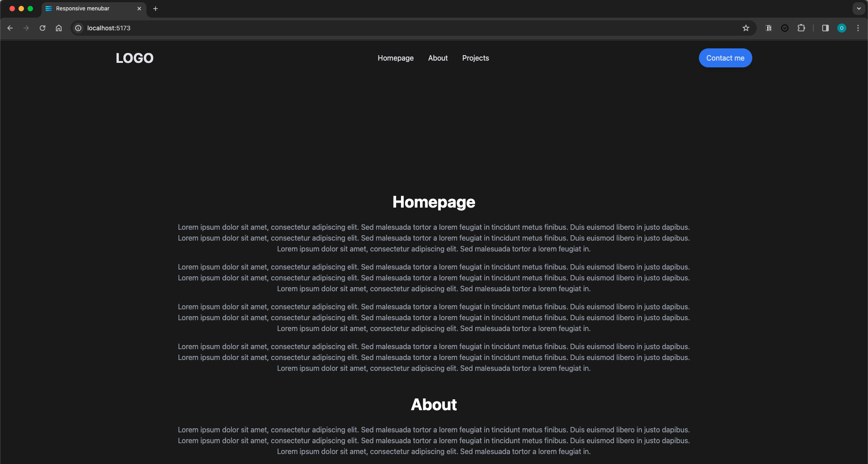Open the Chrome three-dot menu
Viewport: 868px width, 464px height.
click(858, 28)
